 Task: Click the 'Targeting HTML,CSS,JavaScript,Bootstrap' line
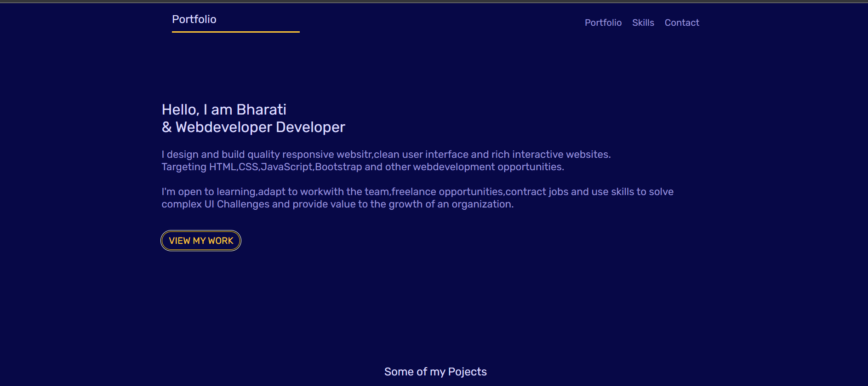click(363, 167)
